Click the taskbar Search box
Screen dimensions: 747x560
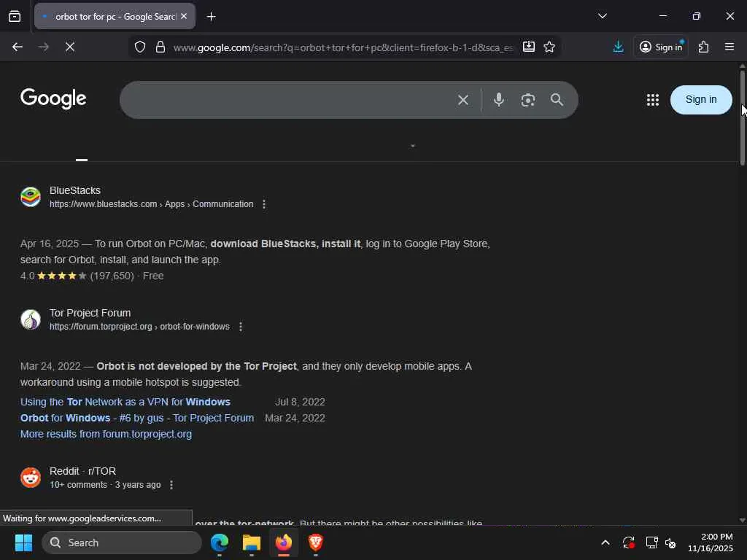(122, 542)
